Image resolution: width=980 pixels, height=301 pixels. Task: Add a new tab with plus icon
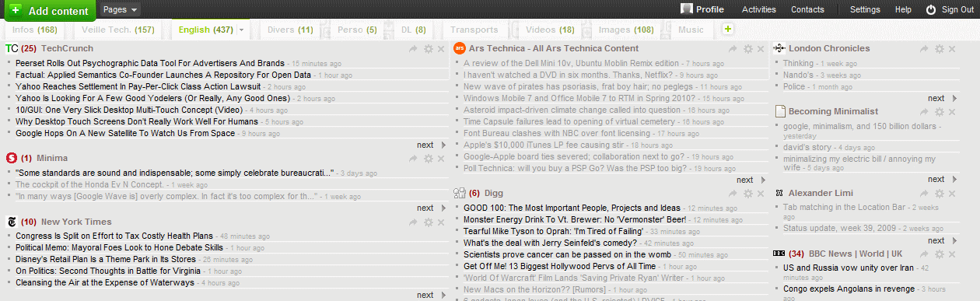[727, 30]
